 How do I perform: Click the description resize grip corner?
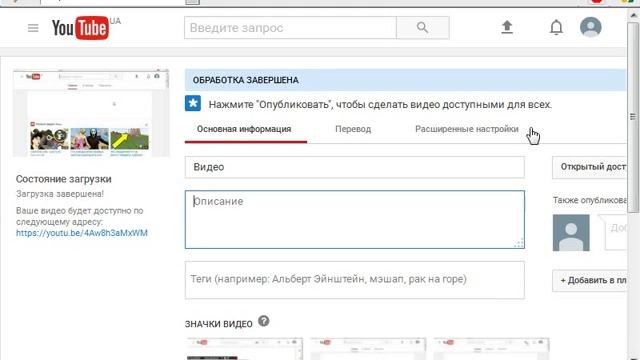pyautogui.click(x=519, y=244)
